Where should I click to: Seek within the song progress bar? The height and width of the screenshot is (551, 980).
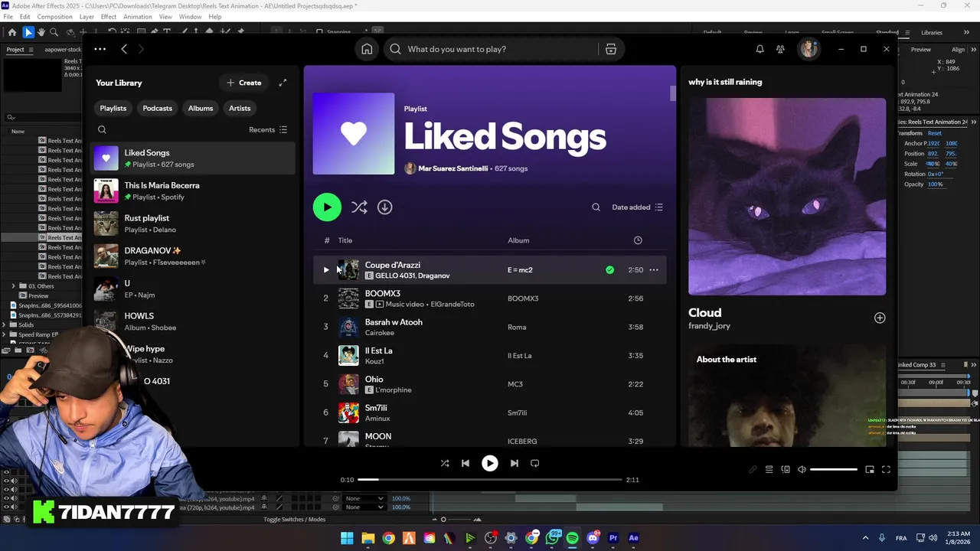coord(490,480)
